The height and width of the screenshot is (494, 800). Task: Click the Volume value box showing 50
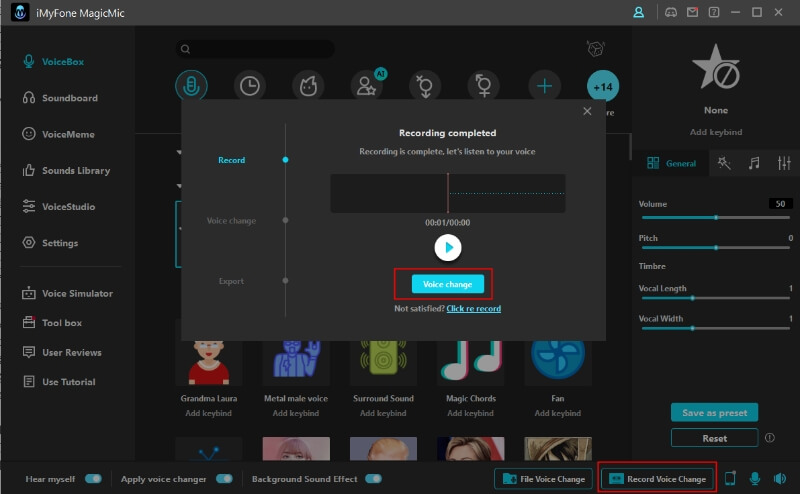(x=780, y=204)
